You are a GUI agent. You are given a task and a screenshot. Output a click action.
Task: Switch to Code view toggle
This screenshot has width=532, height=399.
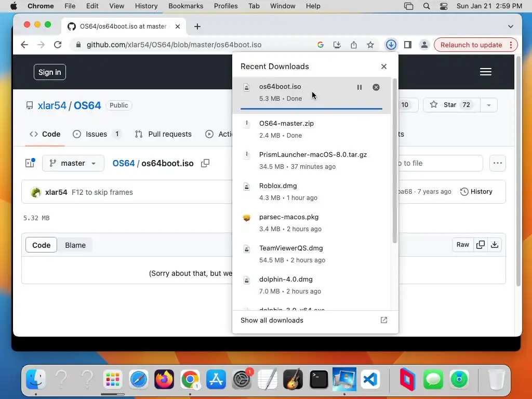41,245
